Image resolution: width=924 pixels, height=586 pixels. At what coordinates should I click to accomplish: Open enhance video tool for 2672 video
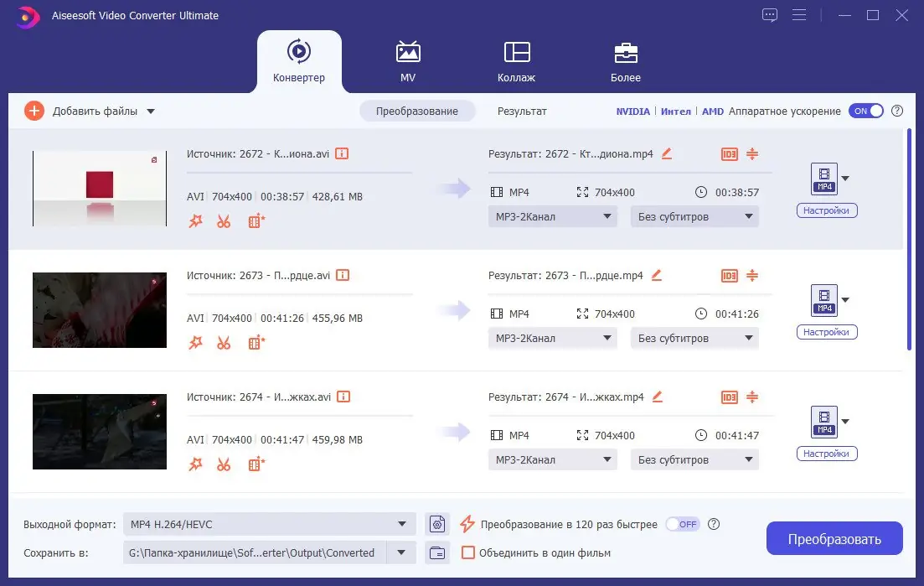click(x=256, y=221)
